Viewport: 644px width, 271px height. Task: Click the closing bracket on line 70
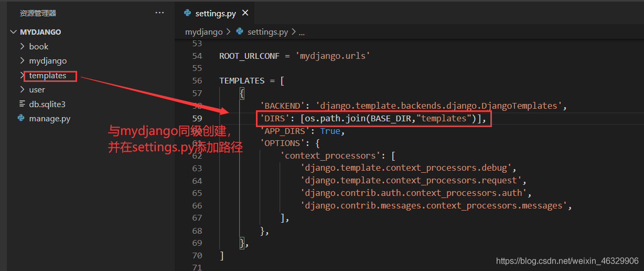(222, 255)
